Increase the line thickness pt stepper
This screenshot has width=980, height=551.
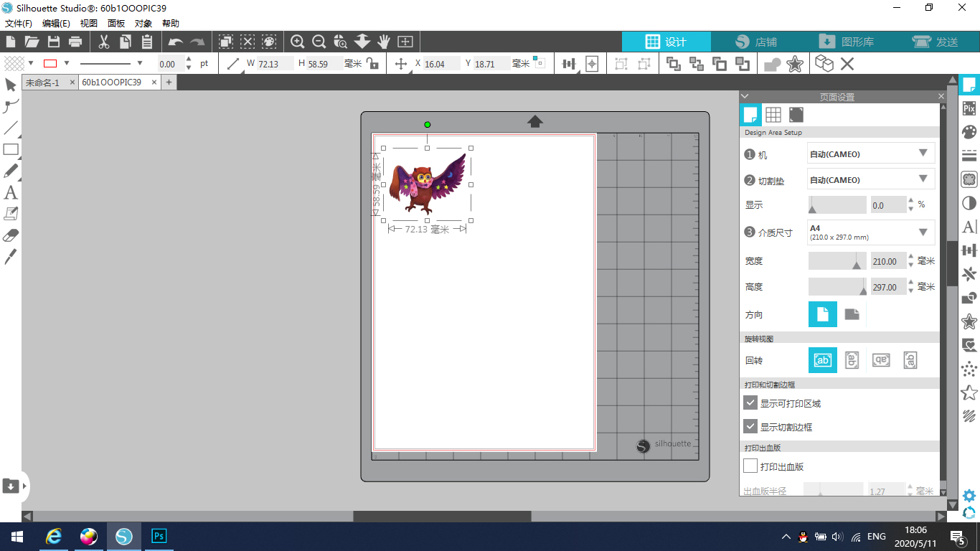(189, 60)
